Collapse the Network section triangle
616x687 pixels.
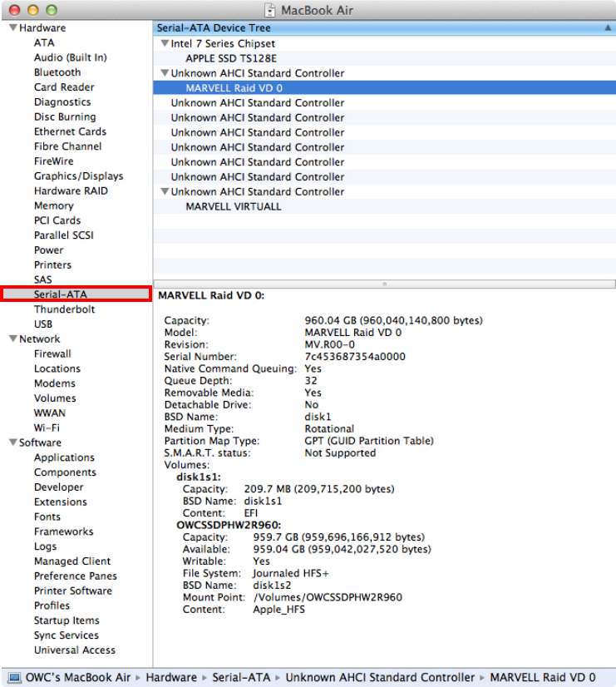tap(13, 339)
